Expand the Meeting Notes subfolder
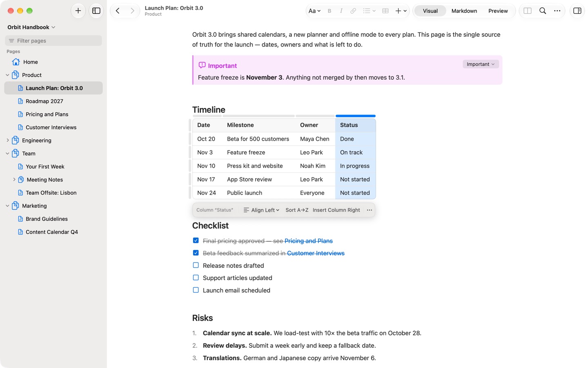Screen dimensions: 588x368 [14, 180]
